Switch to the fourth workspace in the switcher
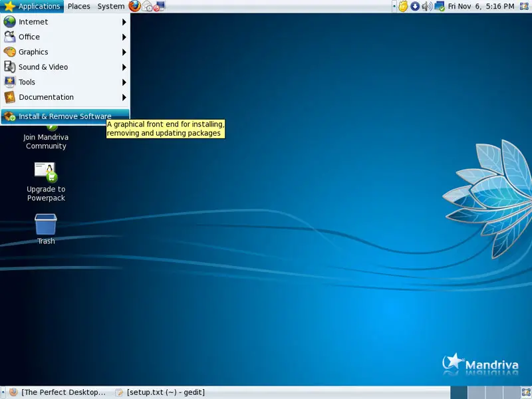532x399 pixels. [511, 392]
